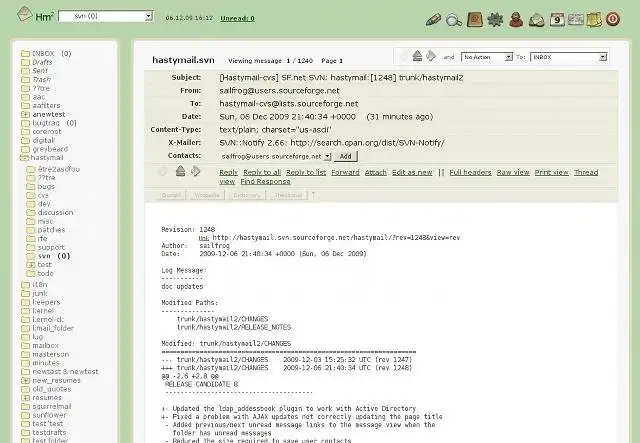Screen dimensions: 640x443
Task: Click the new mail envelope icon in top toolbar
Action: pyautogui.click(x=537, y=20)
